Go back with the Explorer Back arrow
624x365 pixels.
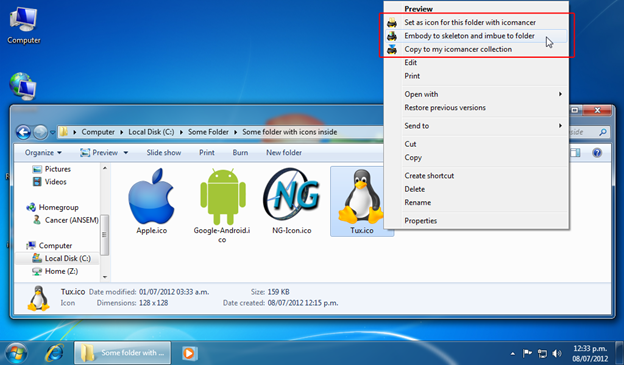[23, 132]
